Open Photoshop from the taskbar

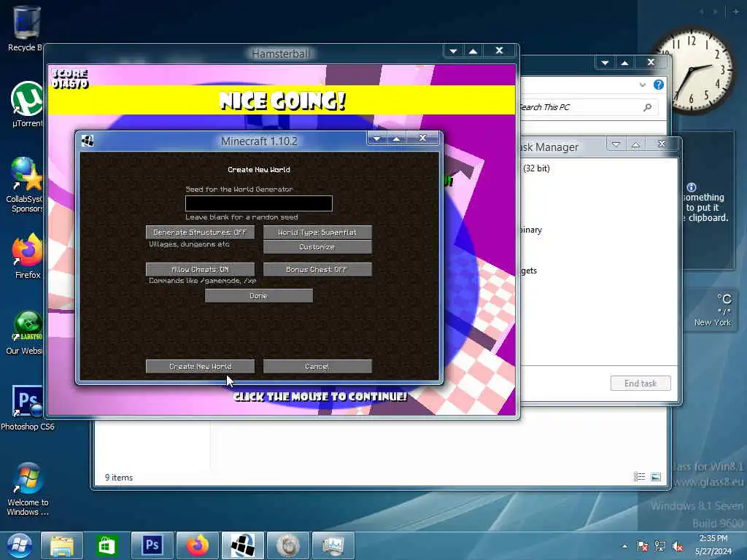click(152, 545)
